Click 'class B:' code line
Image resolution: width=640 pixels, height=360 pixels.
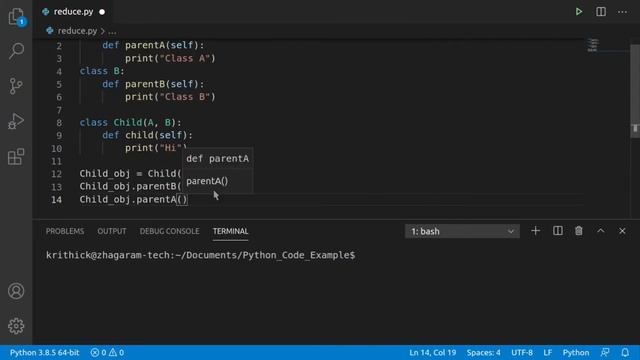[102, 71]
